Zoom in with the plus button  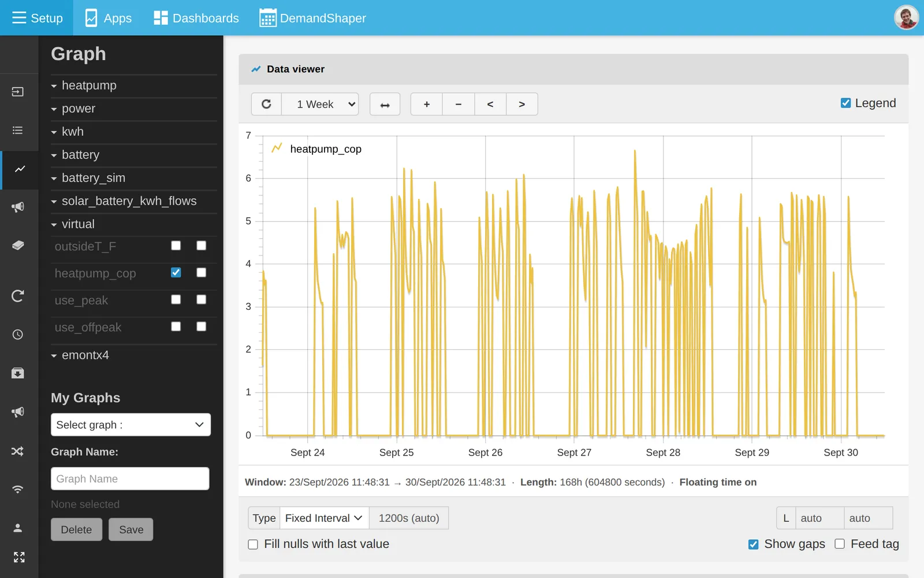coord(427,104)
